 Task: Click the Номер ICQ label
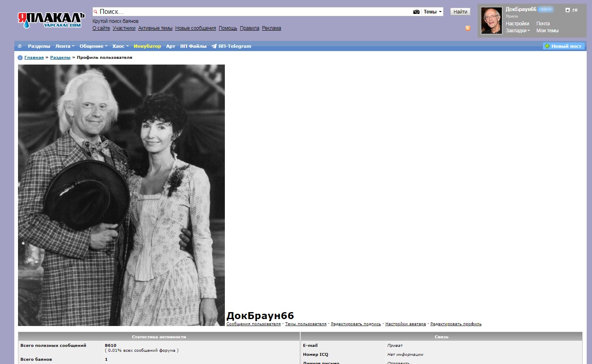pyautogui.click(x=316, y=354)
